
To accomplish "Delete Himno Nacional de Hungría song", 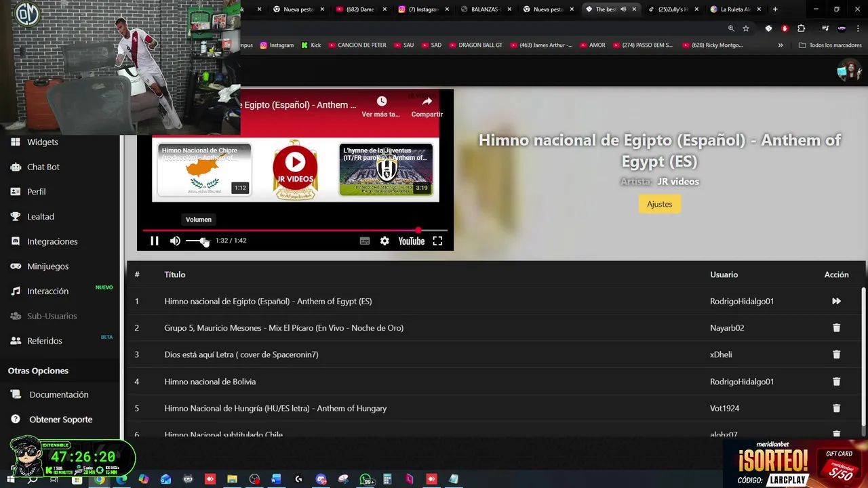I will 836,408.
